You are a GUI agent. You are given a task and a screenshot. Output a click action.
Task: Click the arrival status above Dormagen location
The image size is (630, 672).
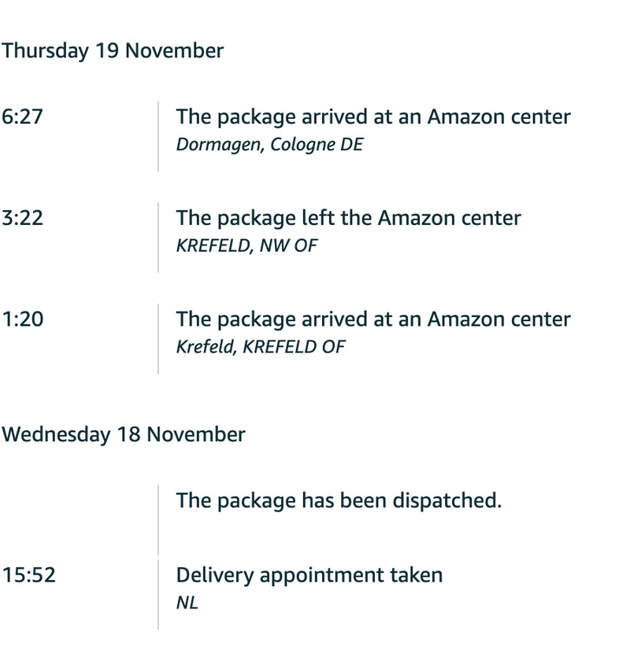click(373, 117)
